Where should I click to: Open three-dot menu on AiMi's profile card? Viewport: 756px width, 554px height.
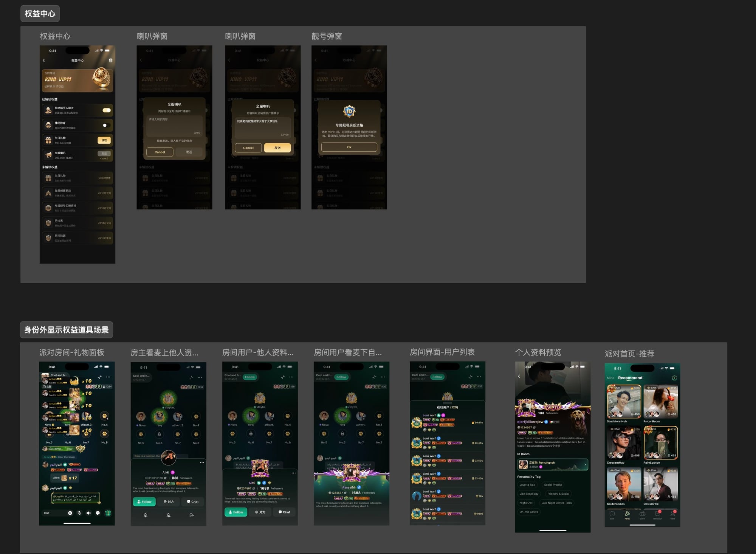(x=202, y=462)
